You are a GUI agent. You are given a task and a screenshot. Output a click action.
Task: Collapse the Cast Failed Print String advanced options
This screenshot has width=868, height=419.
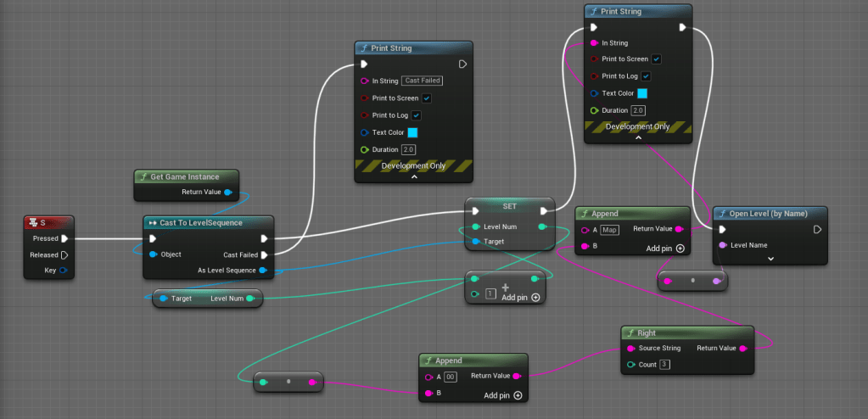[x=413, y=178]
